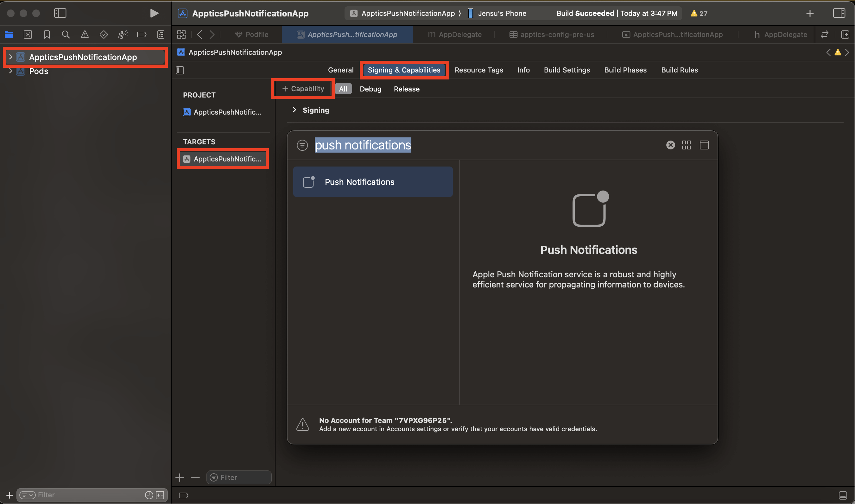Click the related items grid icon
The image size is (855, 504).
181,34
